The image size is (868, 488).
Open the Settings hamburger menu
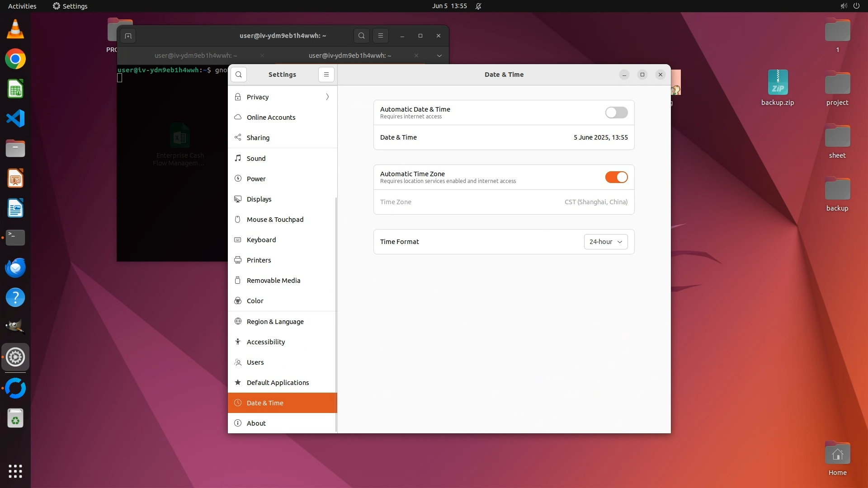(326, 75)
